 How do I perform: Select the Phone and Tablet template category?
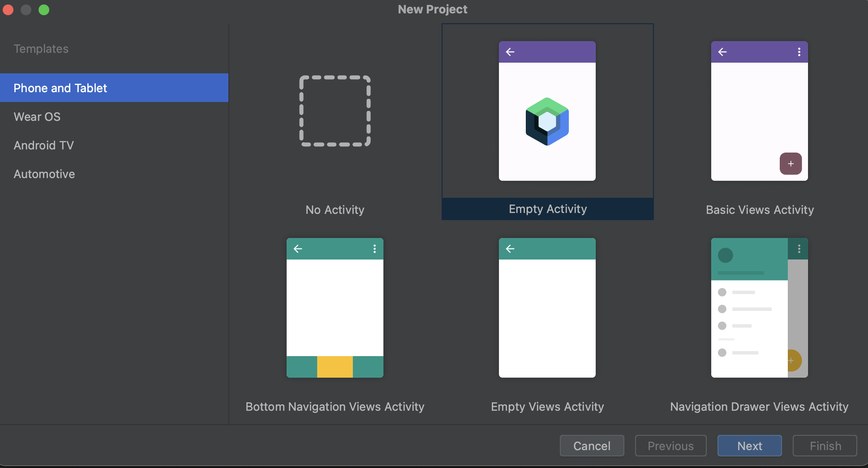pos(114,88)
